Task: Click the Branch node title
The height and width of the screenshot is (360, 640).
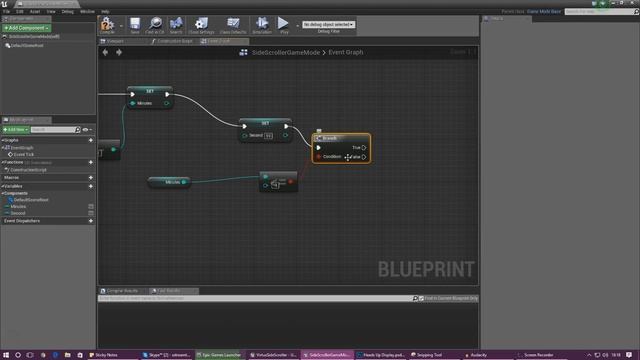Action: (x=330, y=138)
